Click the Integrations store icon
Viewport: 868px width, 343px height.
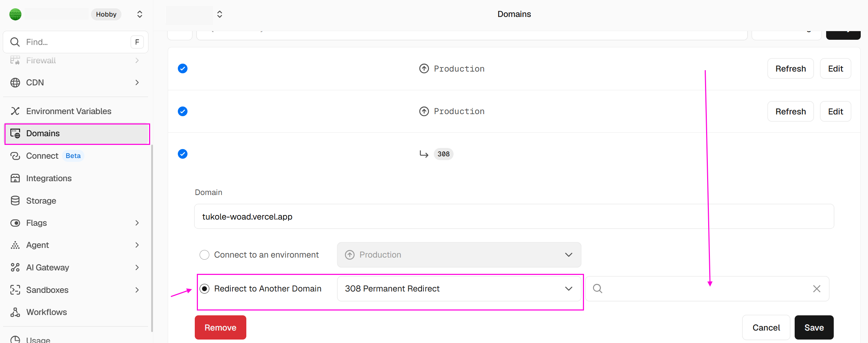[x=15, y=178]
